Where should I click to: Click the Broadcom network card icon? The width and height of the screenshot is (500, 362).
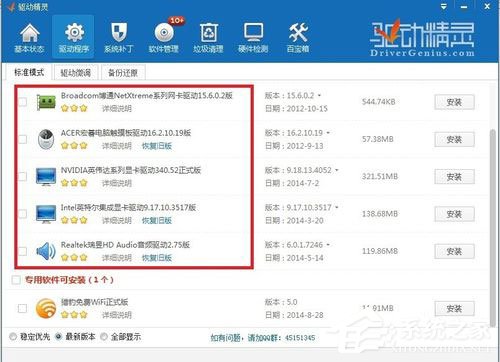coord(46,102)
